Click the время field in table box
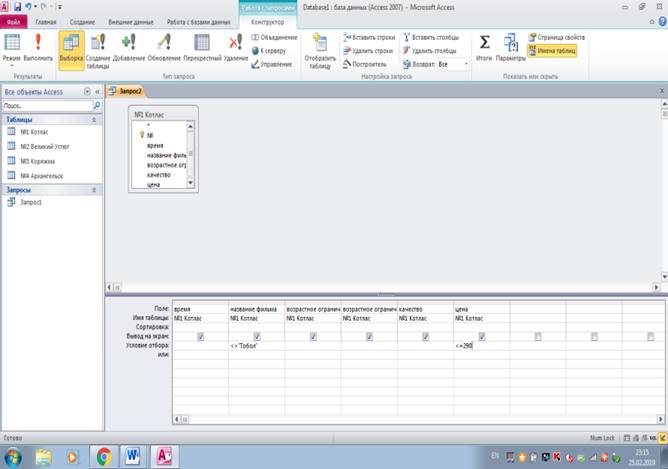The height and width of the screenshot is (469, 668). 155,146
